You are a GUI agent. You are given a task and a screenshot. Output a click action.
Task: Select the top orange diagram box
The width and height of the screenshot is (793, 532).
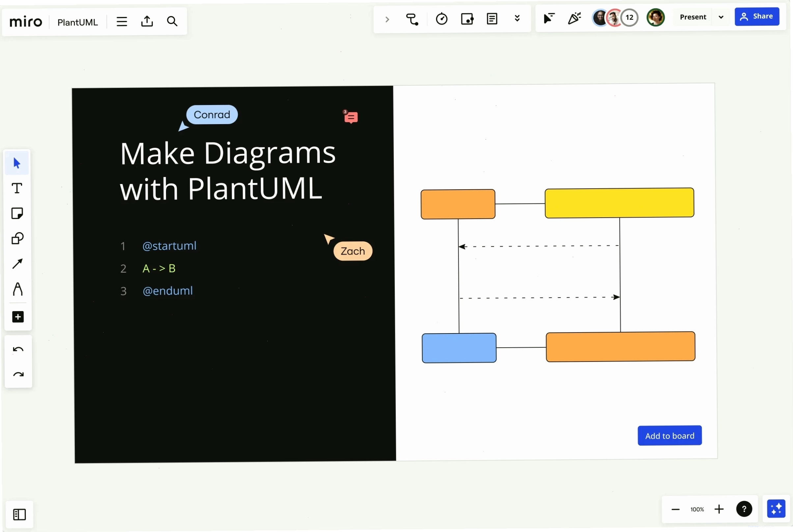(457, 204)
